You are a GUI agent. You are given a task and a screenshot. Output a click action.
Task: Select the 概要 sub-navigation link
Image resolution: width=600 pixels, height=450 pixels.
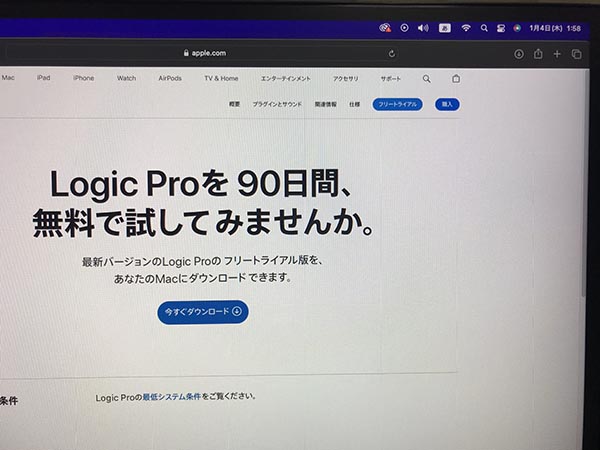pos(234,104)
